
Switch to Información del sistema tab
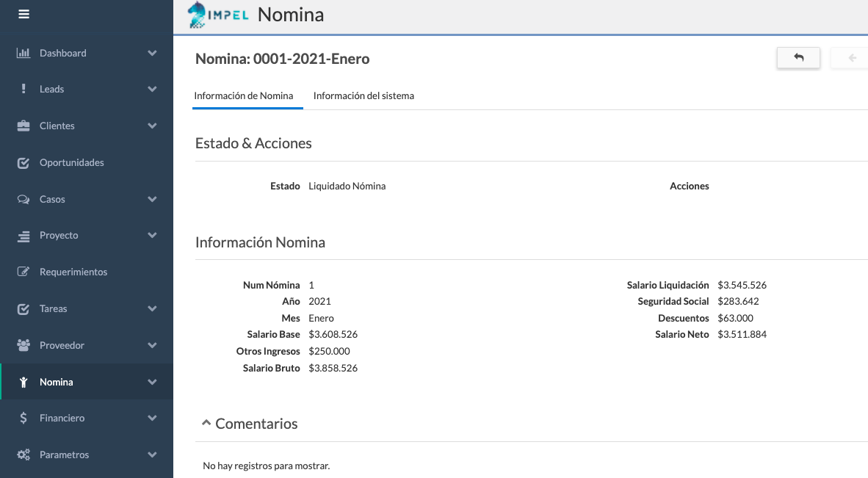(x=364, y=95)
